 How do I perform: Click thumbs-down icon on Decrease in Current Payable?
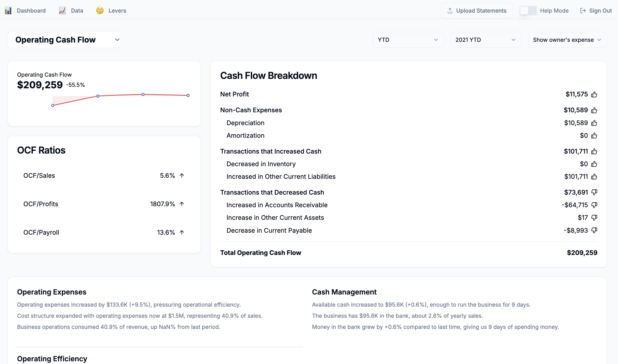click(x=594, y=230)
